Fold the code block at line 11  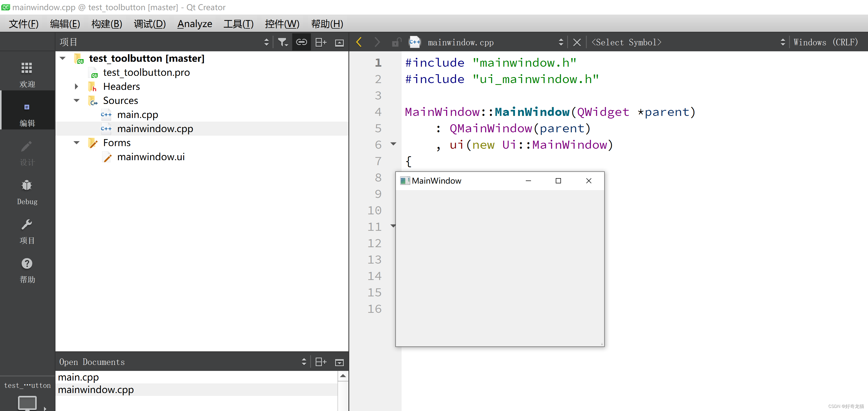click(x=393, y=226)
